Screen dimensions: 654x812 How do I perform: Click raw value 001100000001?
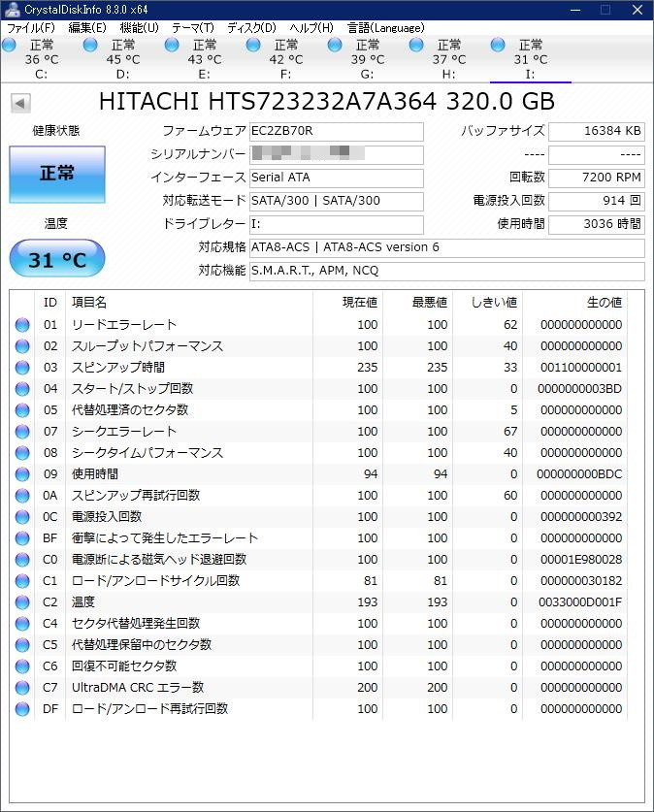pyautogui.click(x=581, y=367)
